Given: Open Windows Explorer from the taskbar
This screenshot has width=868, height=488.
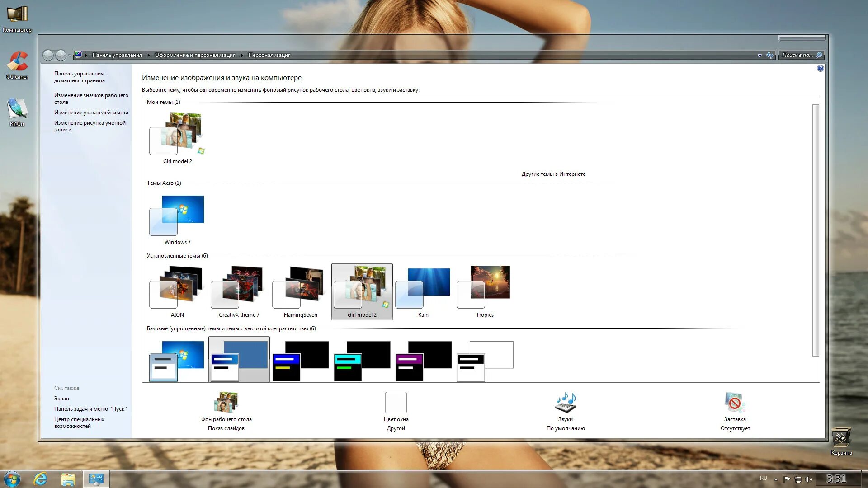Looking at the screenshot, I should click(x=68, y=479).
